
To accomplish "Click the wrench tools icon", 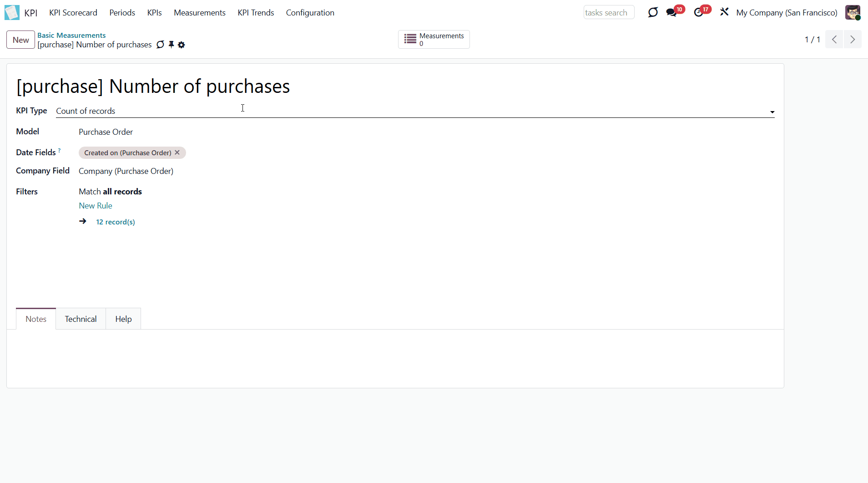I will 724,12.
